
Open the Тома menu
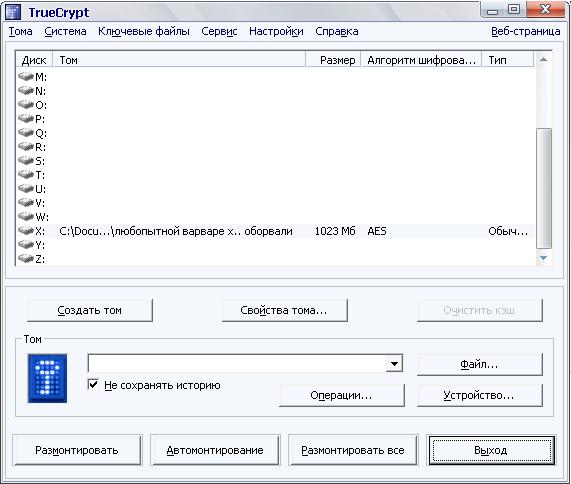tap(21, 32)
